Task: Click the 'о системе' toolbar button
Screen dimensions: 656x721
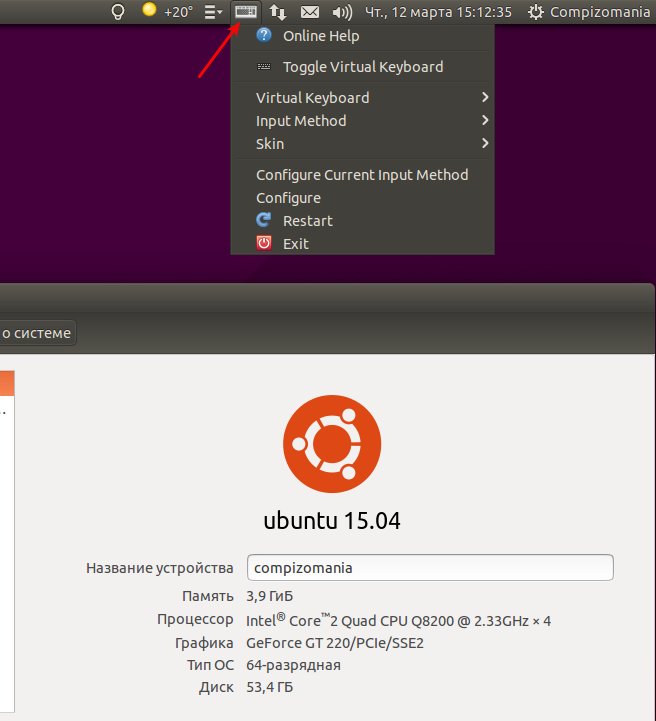Action: tap(38, 333)
